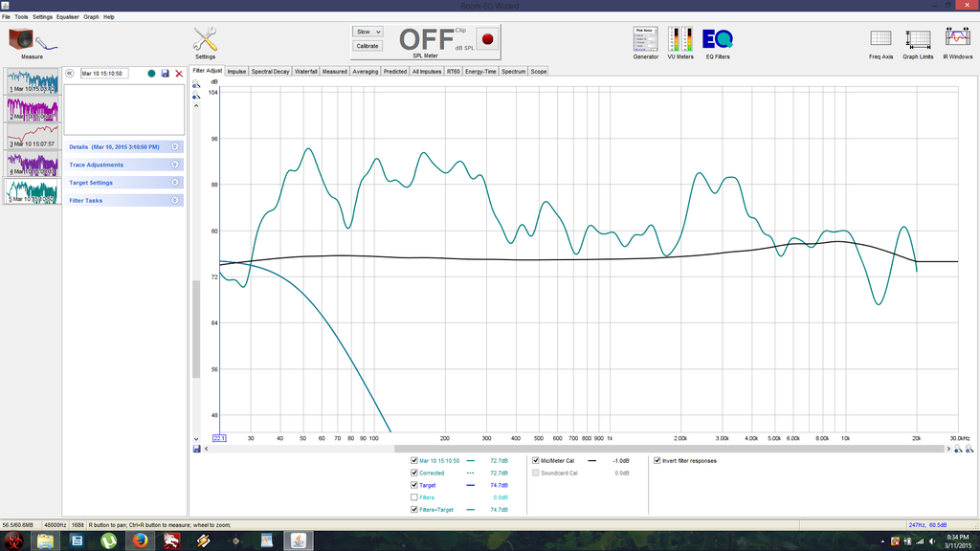The image size is (980, 551).
Task: Open the Predicted tab
Action: 395,71
